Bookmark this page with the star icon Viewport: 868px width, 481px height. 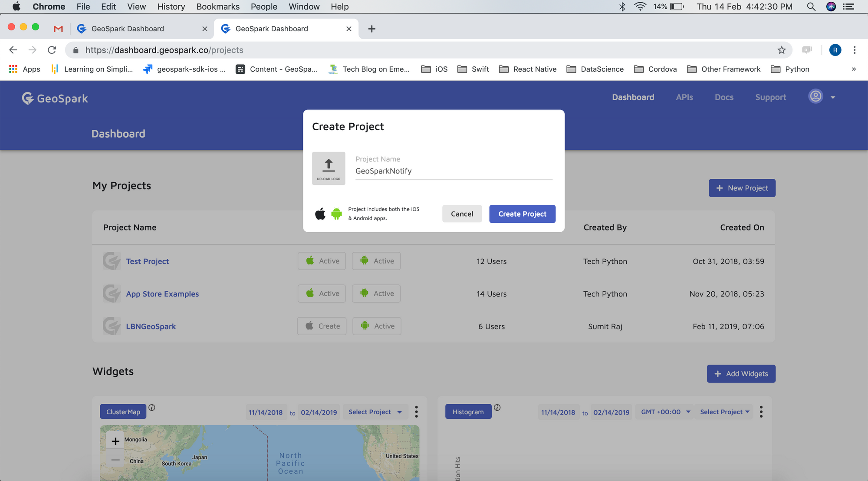pyautogui.click(x=782, y=50)
